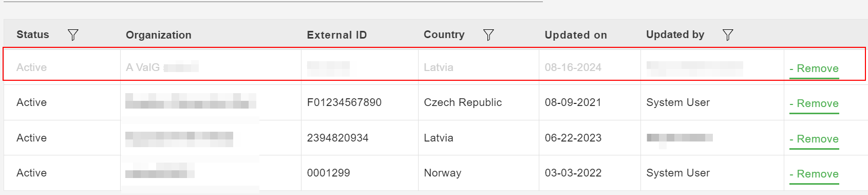Viewport: 868px width, 195px height.
Task: Remove the Norway organization row
Action: point(814,174)
